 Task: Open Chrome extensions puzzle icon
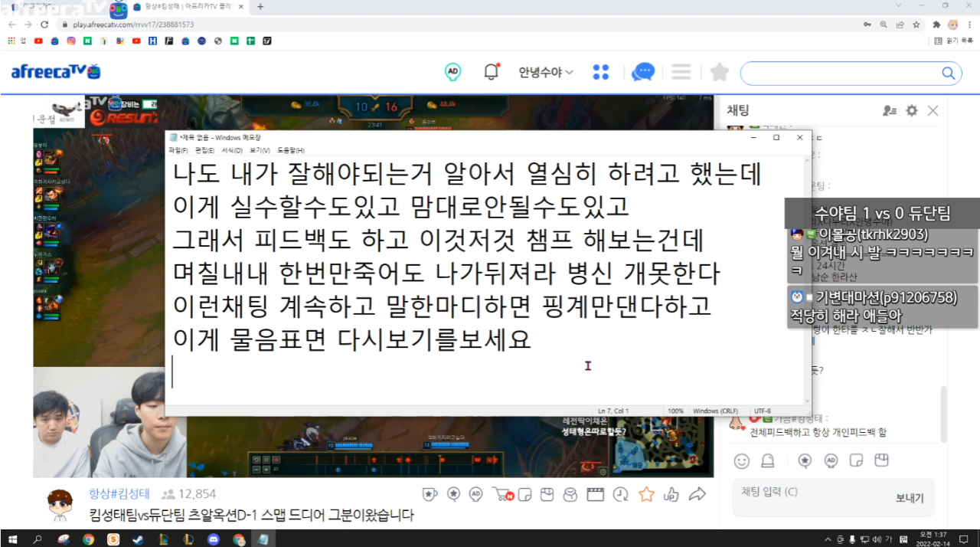[x=936, y=25]
